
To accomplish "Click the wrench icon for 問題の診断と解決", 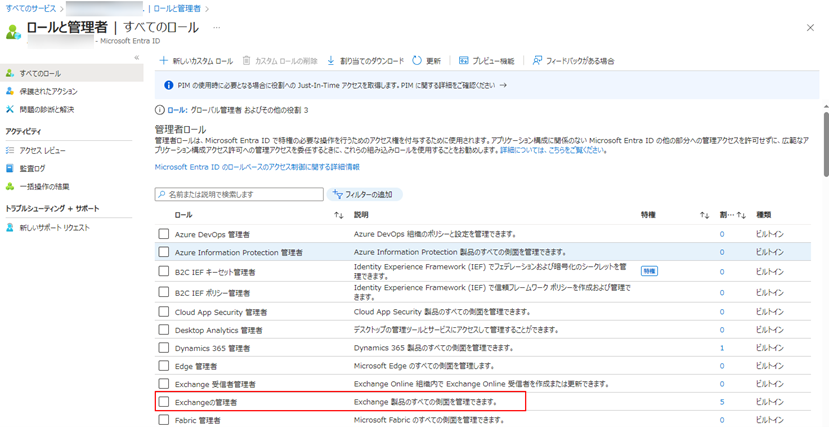I will (x=10, y=110).
